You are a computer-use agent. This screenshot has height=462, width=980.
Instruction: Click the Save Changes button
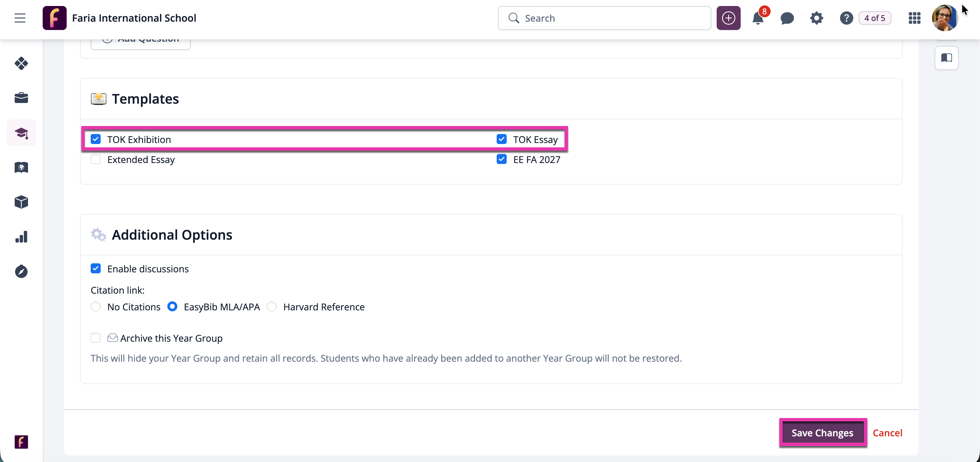pyautogui.click(x=823, y=433)
